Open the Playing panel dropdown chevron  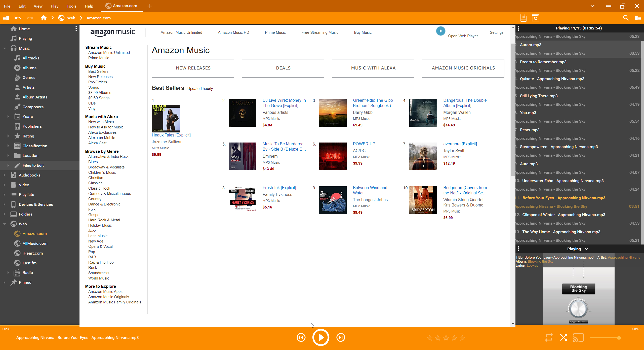point(587,249)
